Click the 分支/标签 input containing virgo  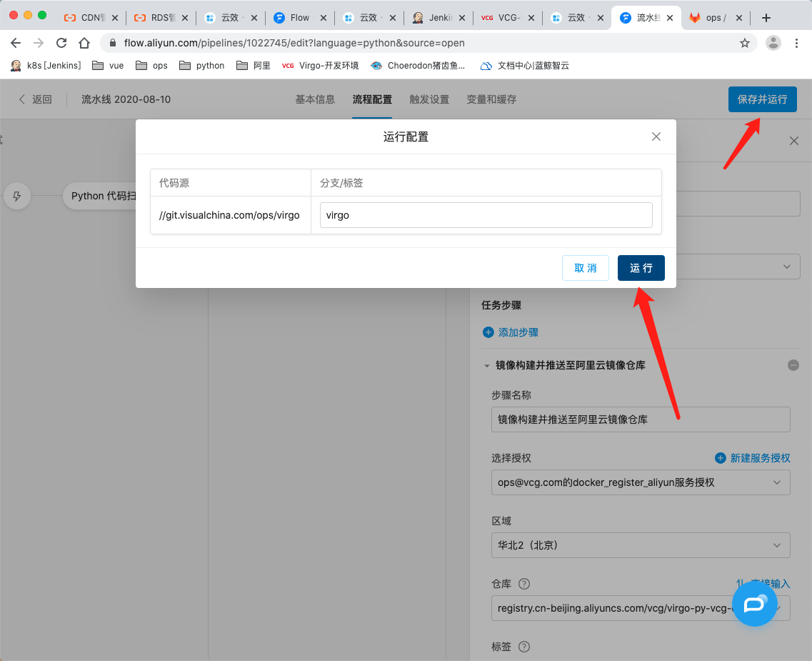486,215
